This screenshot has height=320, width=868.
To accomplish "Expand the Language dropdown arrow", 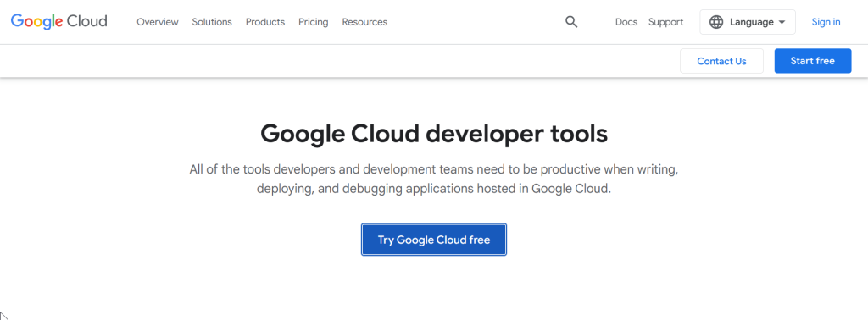I will 782,22.
